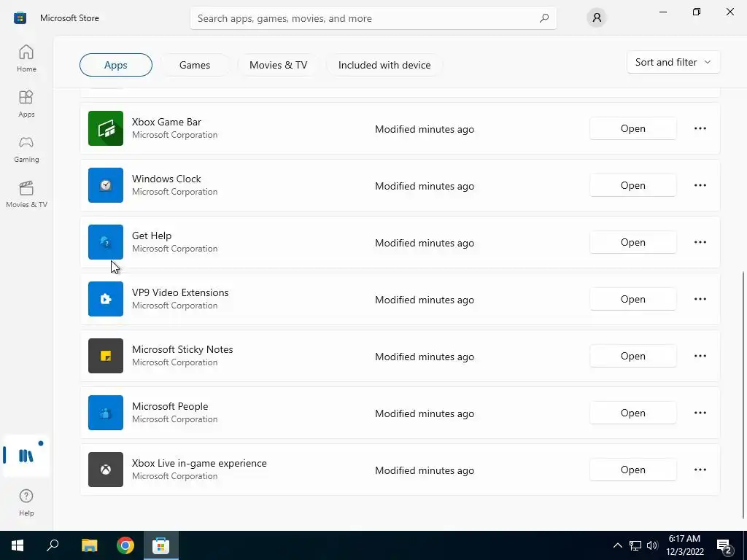The image size is (747, 560).
Task: Go to Apps section in sidebar
Action: (26, 104)
